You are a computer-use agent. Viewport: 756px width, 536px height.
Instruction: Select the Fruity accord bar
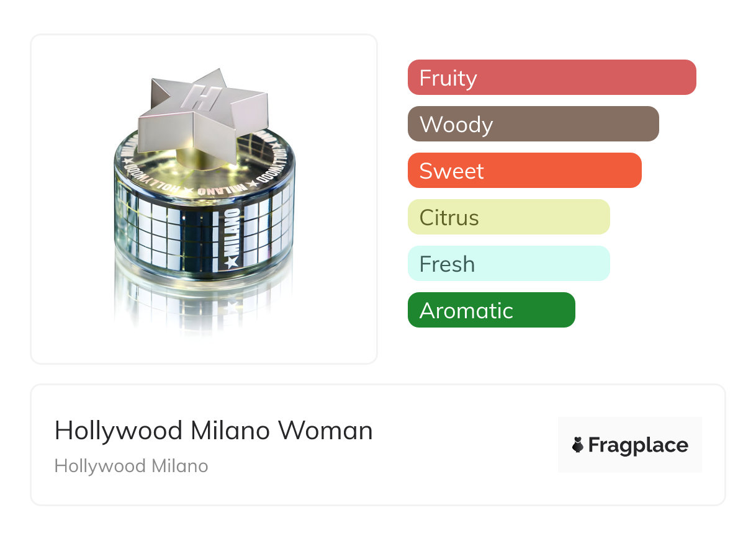click(551, 78)
